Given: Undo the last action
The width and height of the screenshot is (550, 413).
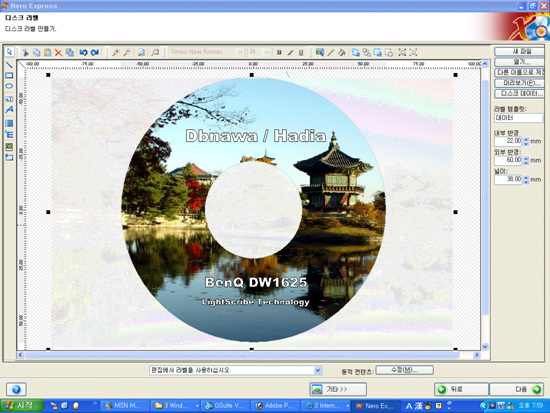Looking at the screenshot, I should (83, 53).
